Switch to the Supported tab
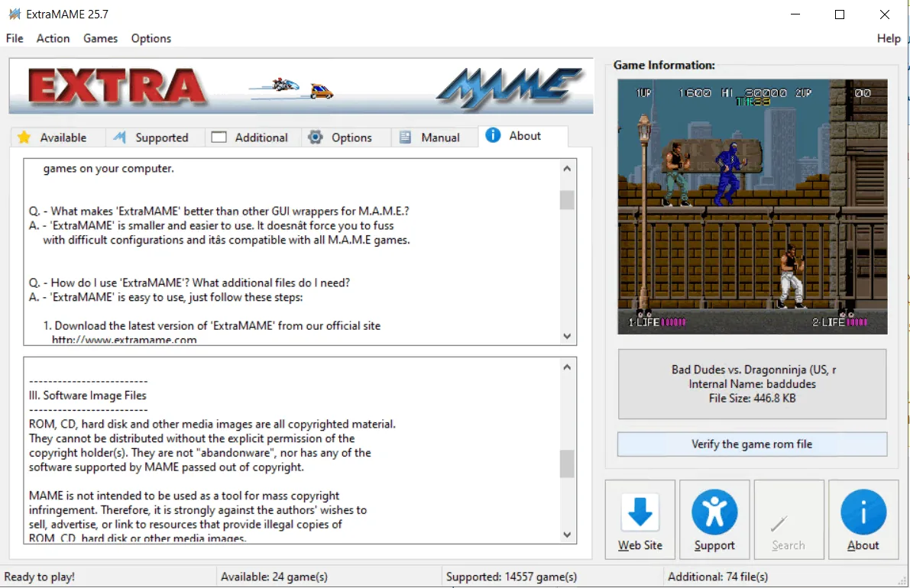Viewport: 910px width, 588px height. [155, 137]
